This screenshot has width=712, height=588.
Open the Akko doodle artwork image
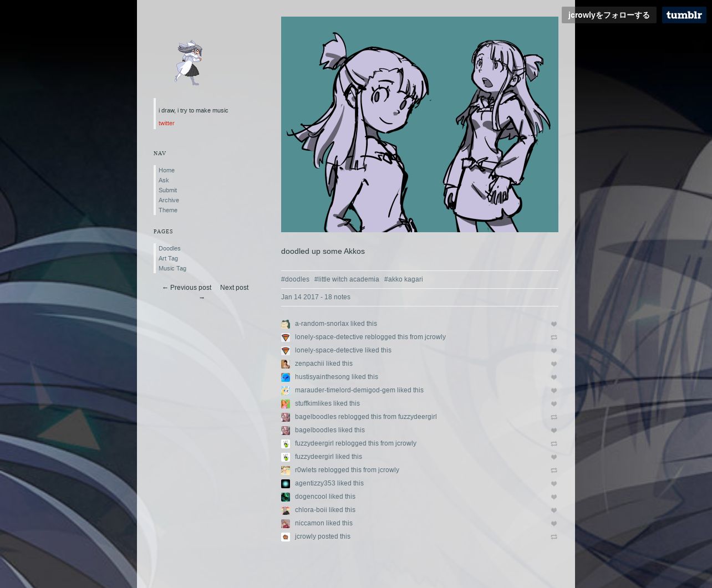coord(420,124)
